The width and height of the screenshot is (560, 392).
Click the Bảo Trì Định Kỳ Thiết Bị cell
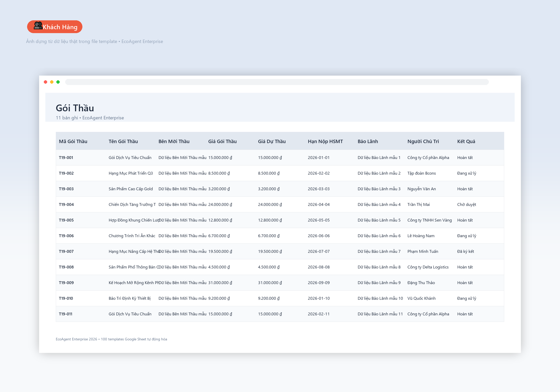pyautogui.click(x=130, y=298)
